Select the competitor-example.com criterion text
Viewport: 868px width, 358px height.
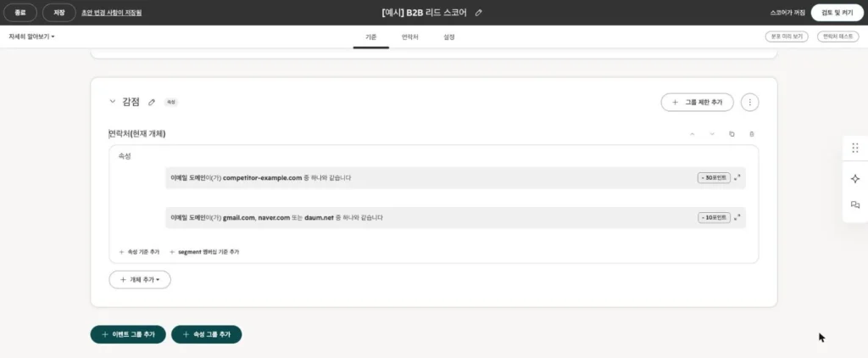pos(261,178)
